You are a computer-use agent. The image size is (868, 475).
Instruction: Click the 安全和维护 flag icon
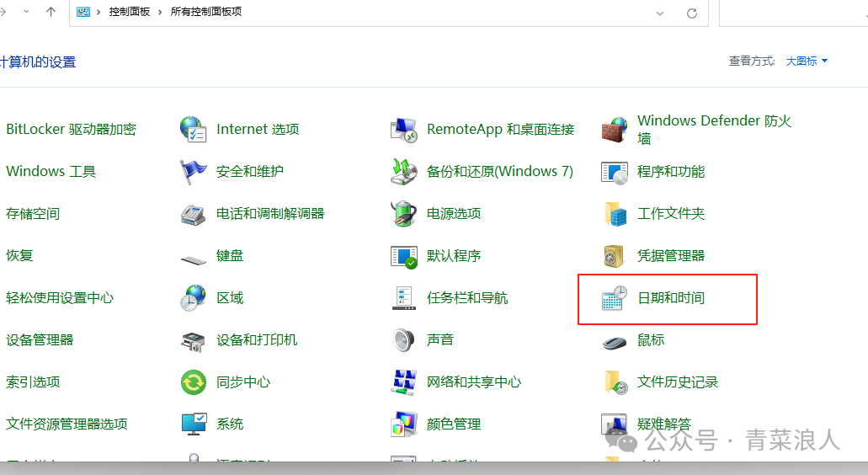click(x=193, y=172)
